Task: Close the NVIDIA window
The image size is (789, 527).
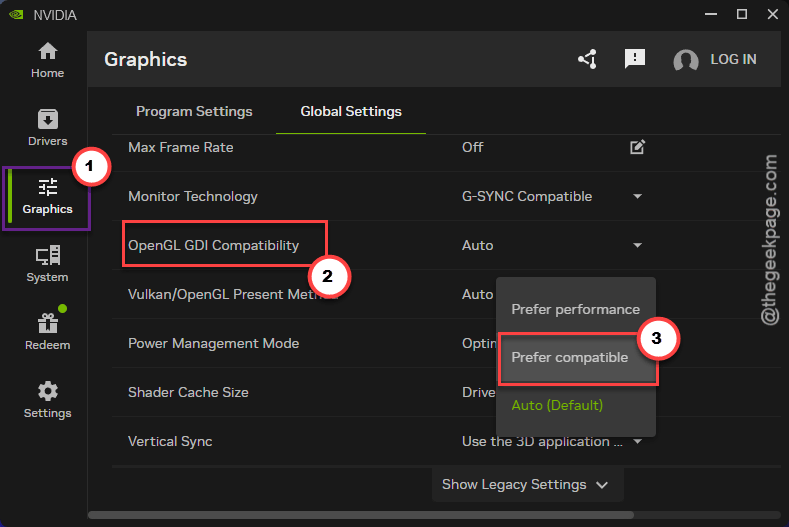Action: click(x=773, y=14)
